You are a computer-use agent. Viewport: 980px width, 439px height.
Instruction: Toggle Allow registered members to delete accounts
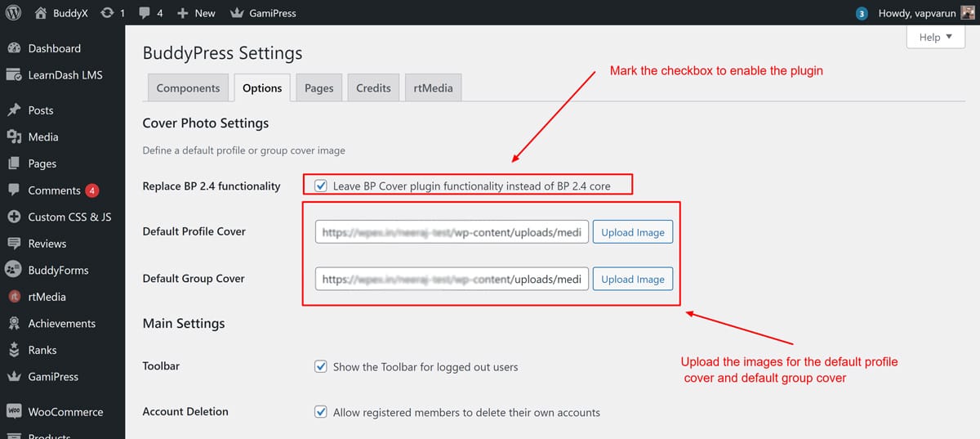click(321, 413)
